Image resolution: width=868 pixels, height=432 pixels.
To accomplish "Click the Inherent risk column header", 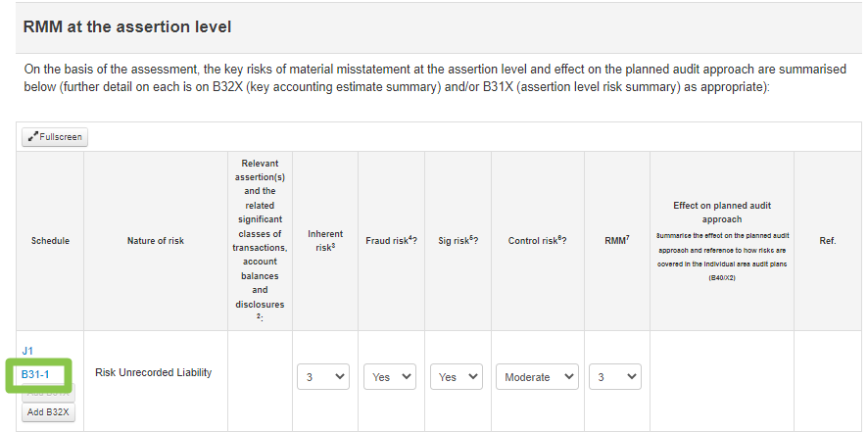I will (325, 240).
